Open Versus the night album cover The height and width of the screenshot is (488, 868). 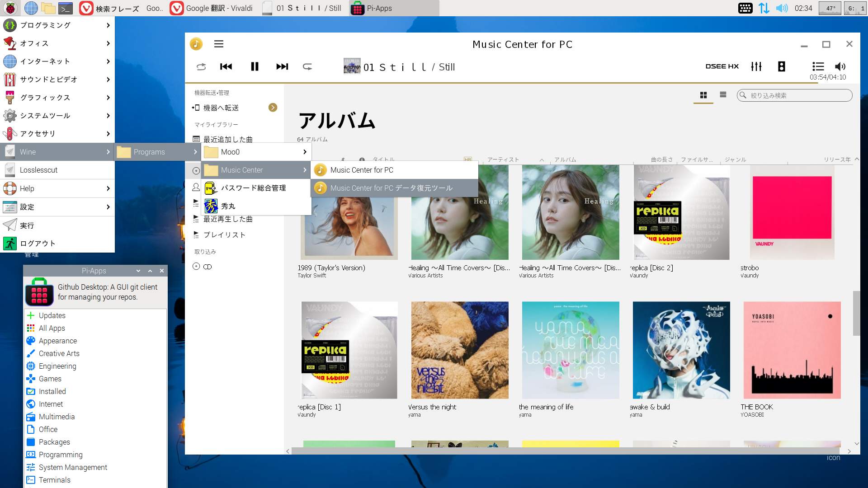(460, 350)
